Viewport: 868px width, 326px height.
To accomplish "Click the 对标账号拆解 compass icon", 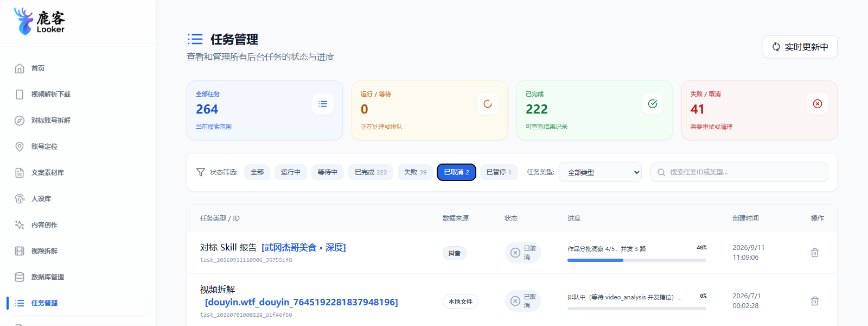I will tap(20, 121).
